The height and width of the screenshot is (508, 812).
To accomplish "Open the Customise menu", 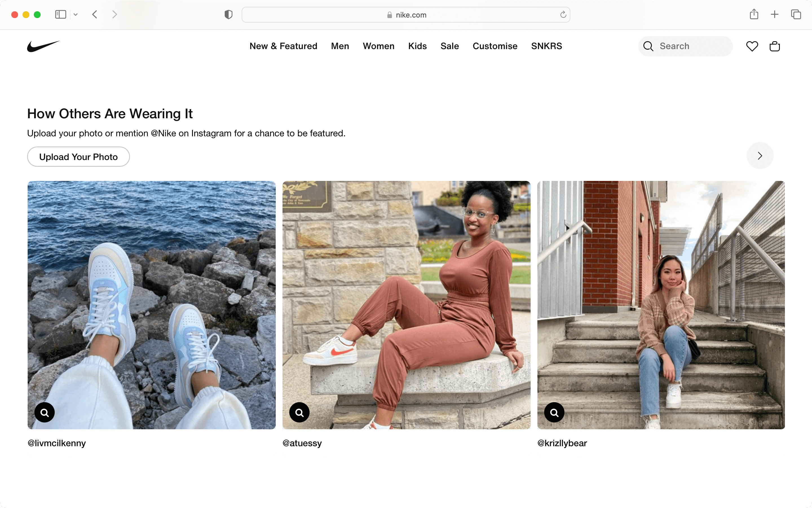I will point(495,46).
